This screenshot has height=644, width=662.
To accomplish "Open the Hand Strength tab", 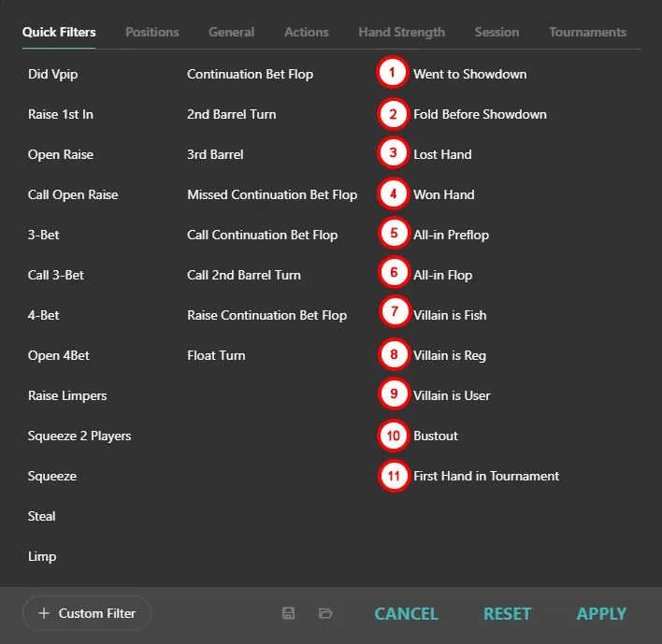I will (401, 32).
